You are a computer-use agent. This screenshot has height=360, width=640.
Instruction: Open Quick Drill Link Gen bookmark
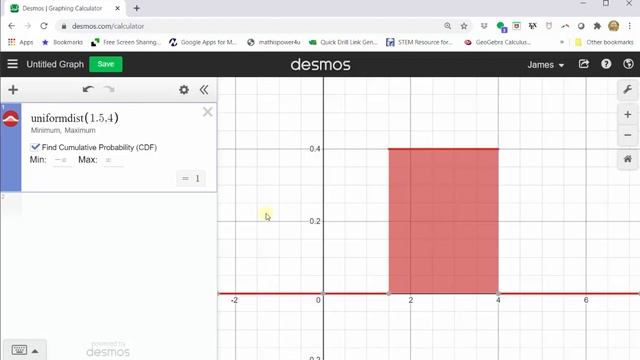coord(343,42)
